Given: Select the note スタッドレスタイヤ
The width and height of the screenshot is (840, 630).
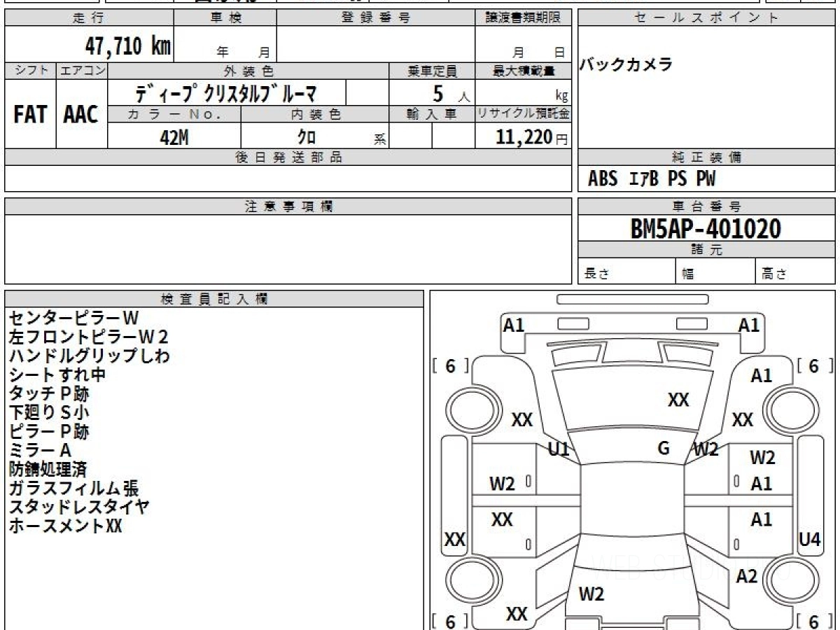Looking at the screenshot, I should (x=79, y=507).
